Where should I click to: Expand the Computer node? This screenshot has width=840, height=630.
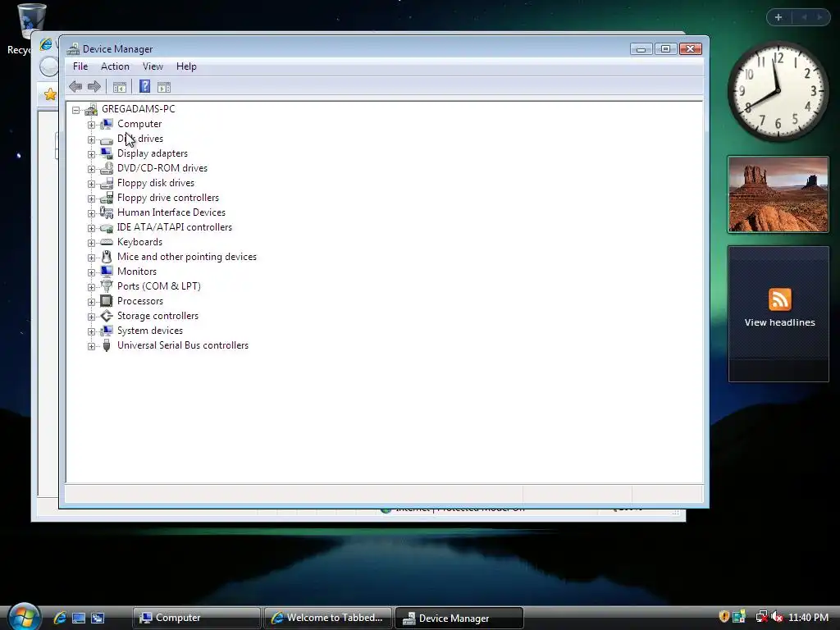(x=92, y=125)
